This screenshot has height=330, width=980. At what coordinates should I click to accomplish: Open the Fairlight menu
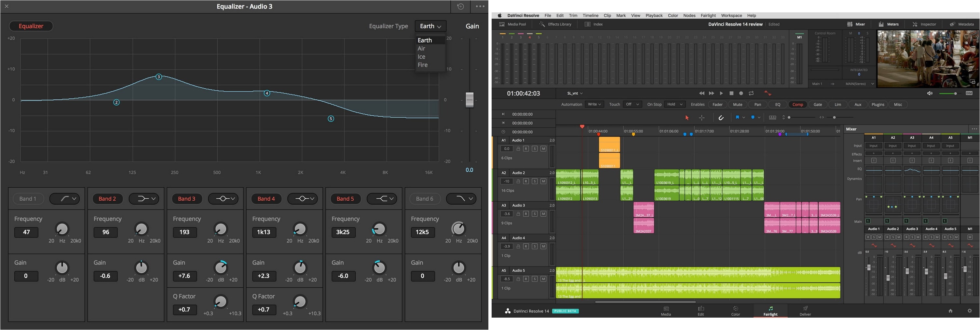point(708,16)
